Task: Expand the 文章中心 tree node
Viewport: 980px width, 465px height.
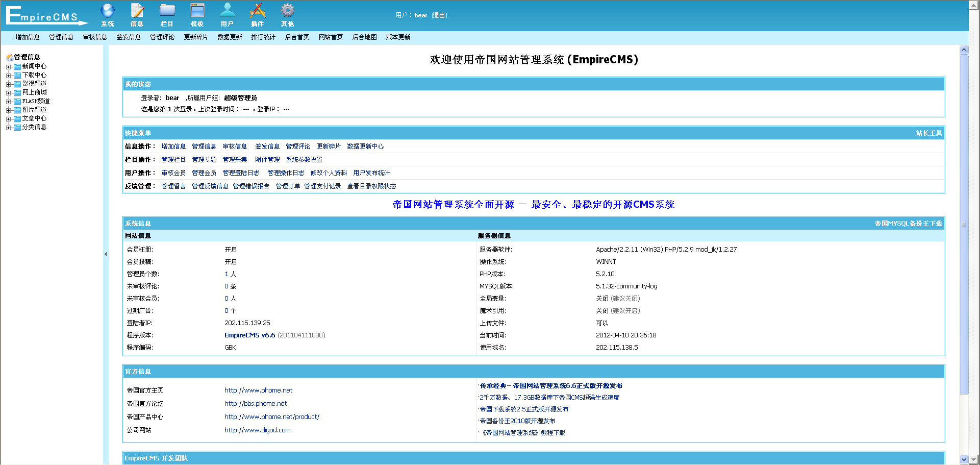Action: click(8, 119)
